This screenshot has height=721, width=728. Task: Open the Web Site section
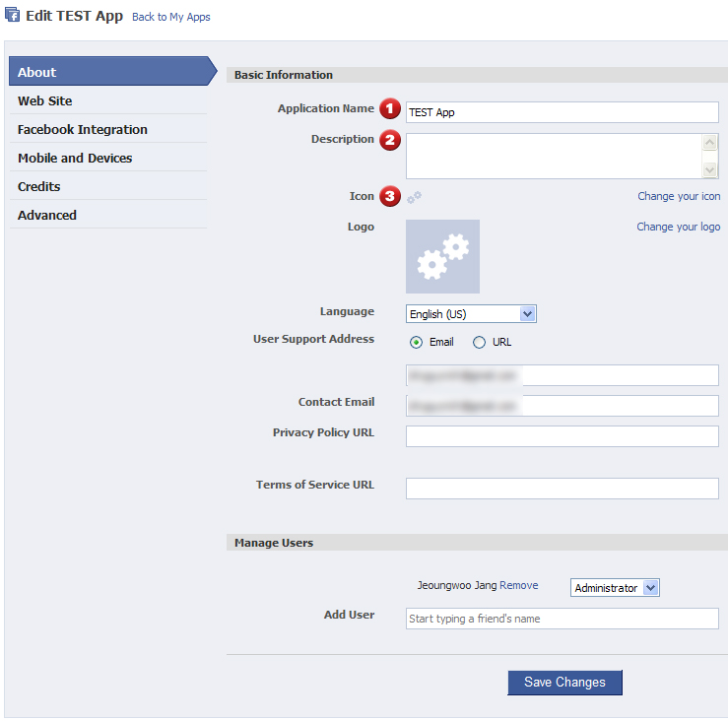click(x=108, y=100)
